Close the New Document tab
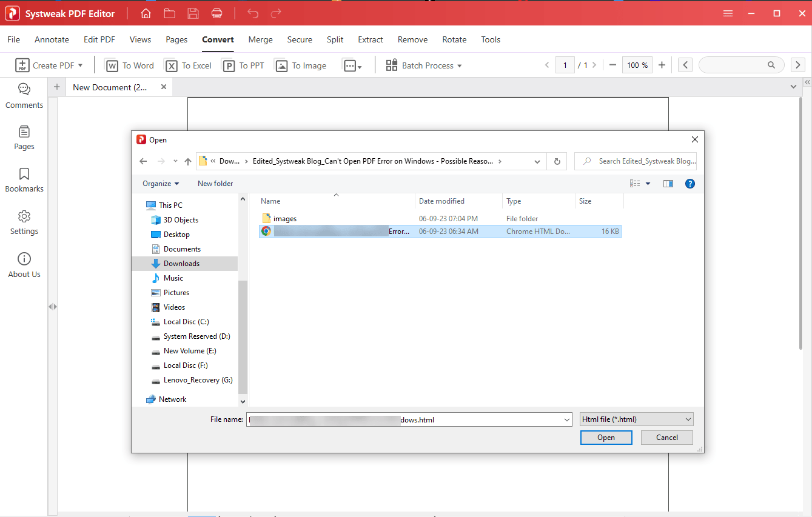812x517 pixels. [x=163, y=87]
